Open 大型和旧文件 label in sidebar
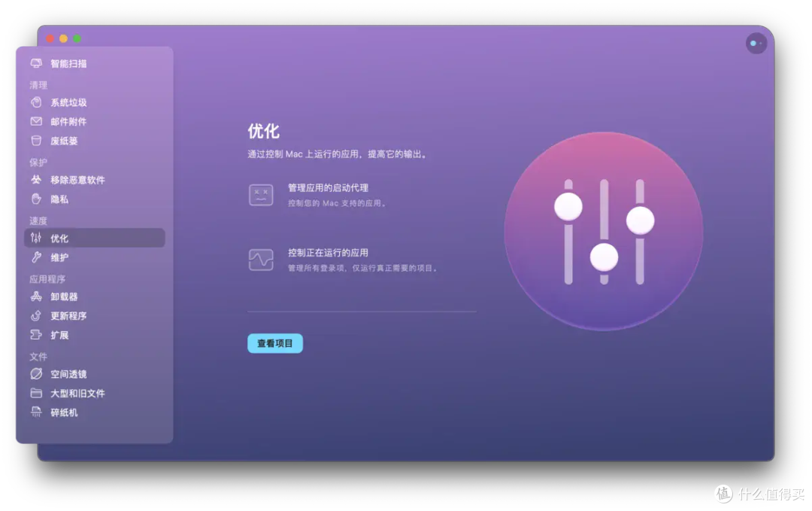This screenshot has width=812, height=511. 77,393
